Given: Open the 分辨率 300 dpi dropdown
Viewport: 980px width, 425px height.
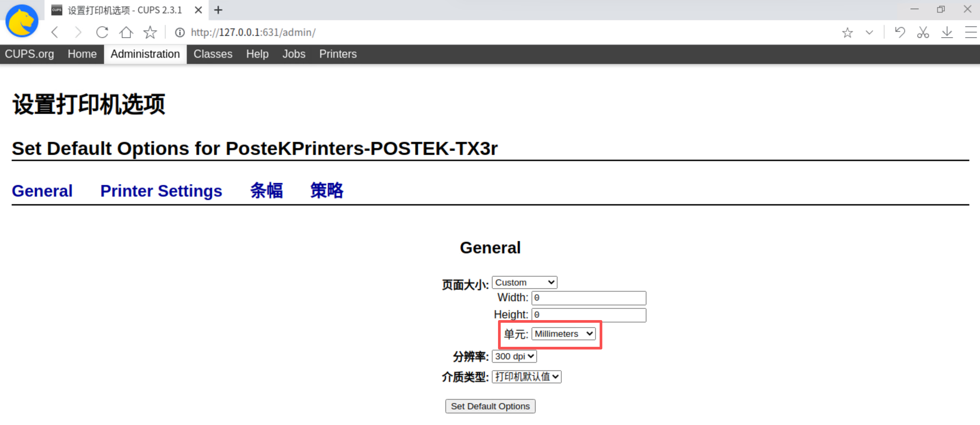Looking at the screenshot, I should (x=514, y=357).
